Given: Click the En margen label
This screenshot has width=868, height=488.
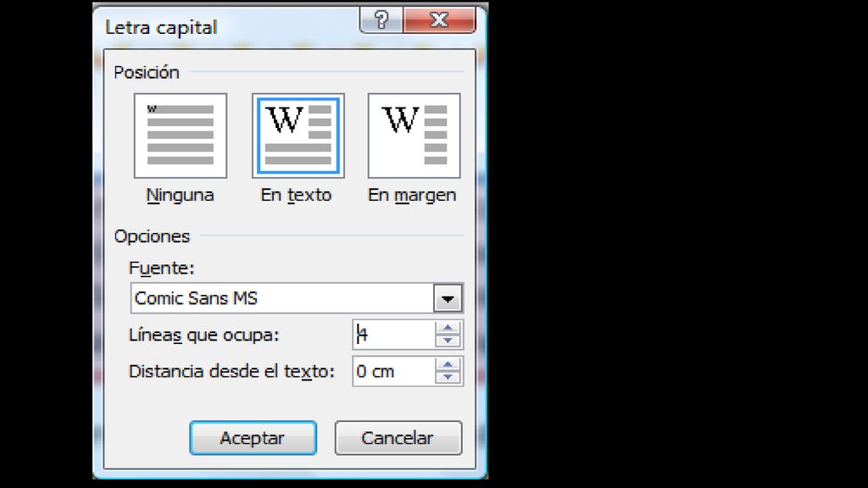Looking at the screenshot, I should 412,196.
